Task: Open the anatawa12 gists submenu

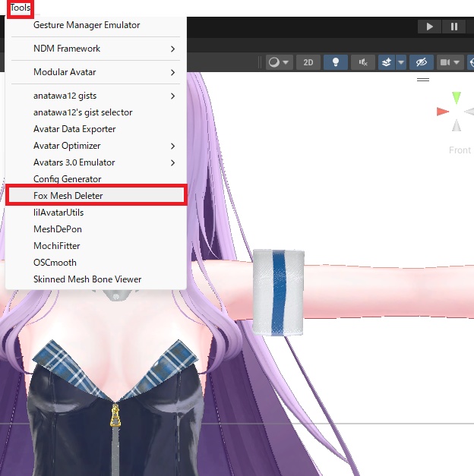Action: point(96,96)
